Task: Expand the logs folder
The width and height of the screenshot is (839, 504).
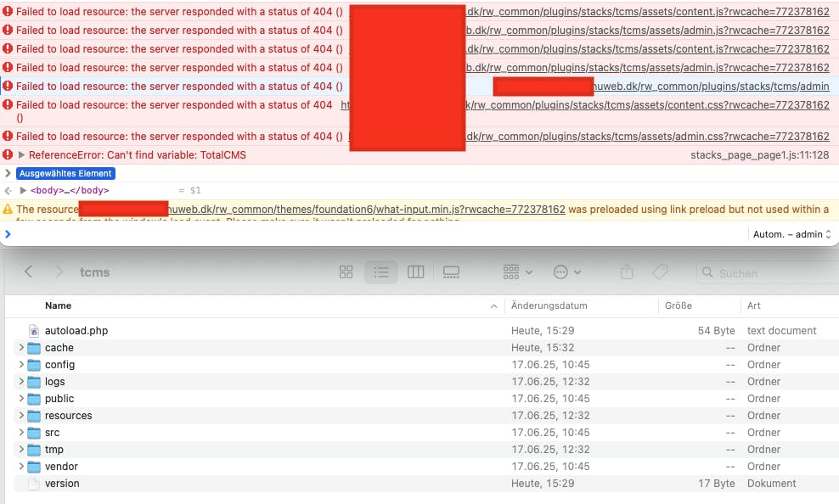Action: pyautogui.click(x=21, y=382)
